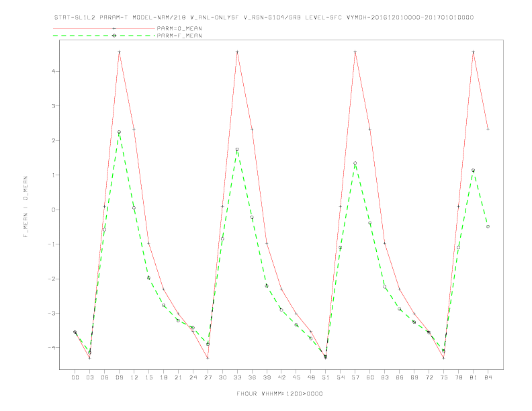Click x-axis tick label 30
The width and height of the screenshot is (532, 411).
click(x=222, y=377)
